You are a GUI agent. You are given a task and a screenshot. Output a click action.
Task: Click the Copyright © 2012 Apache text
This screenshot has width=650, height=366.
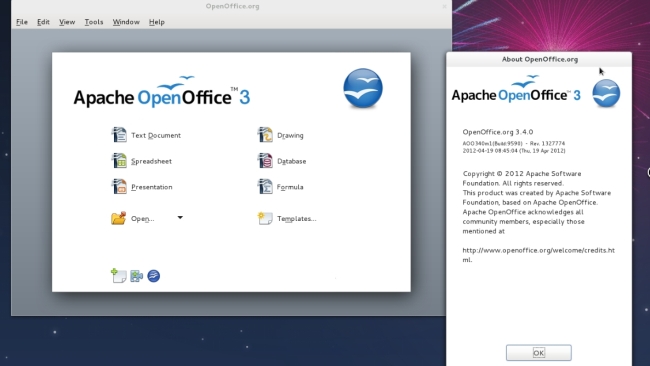[x=522, y=174]
